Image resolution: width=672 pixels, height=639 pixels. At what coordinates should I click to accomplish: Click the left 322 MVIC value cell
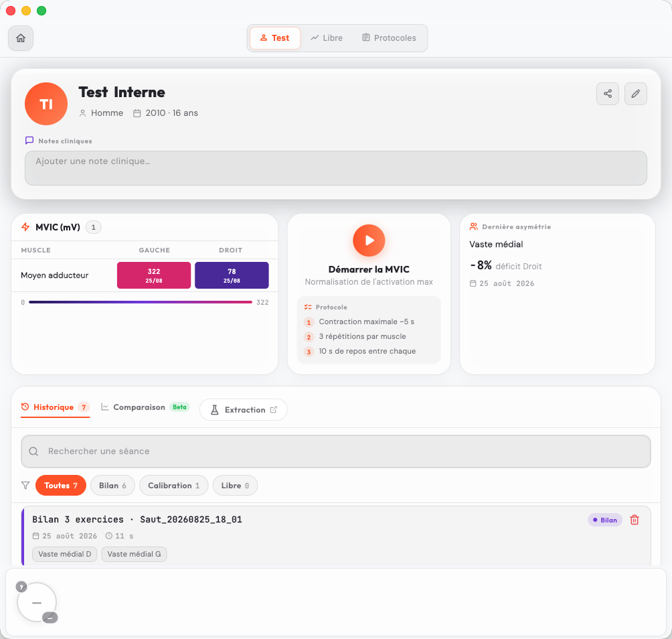click(154, 275)
